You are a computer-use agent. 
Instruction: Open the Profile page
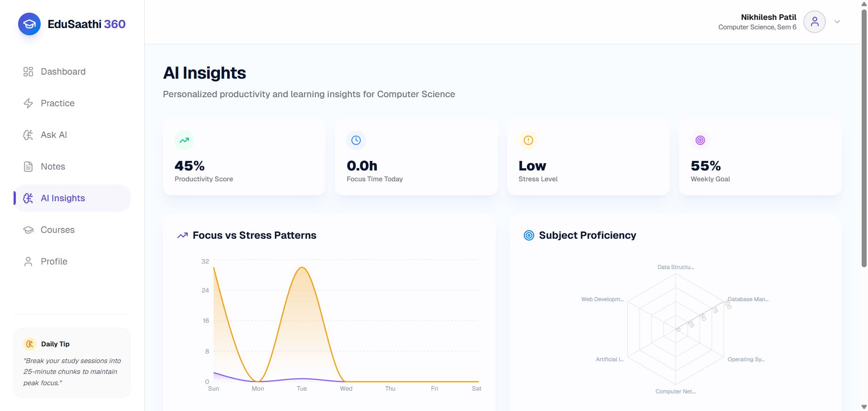72,261
